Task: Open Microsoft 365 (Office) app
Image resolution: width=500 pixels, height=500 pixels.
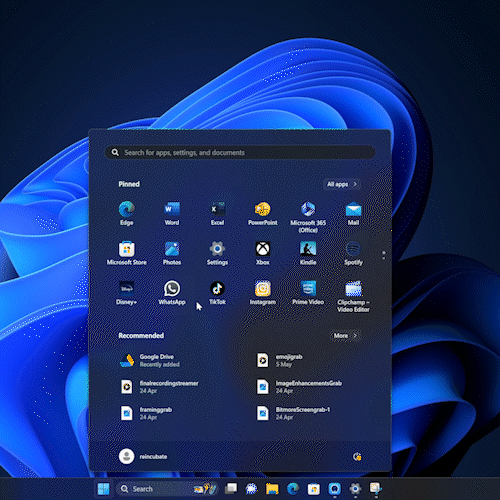Action: tap(308, 217)
